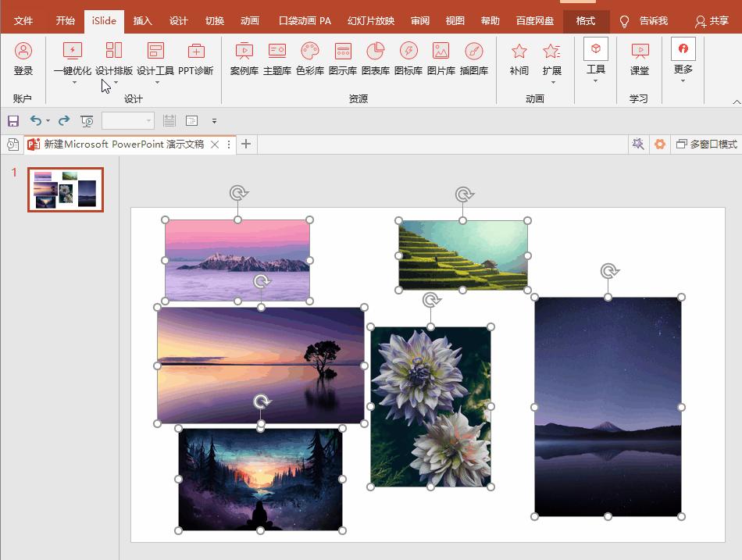Open the 图片库 picture library
The image size is (742, 560).
point(441,59)
